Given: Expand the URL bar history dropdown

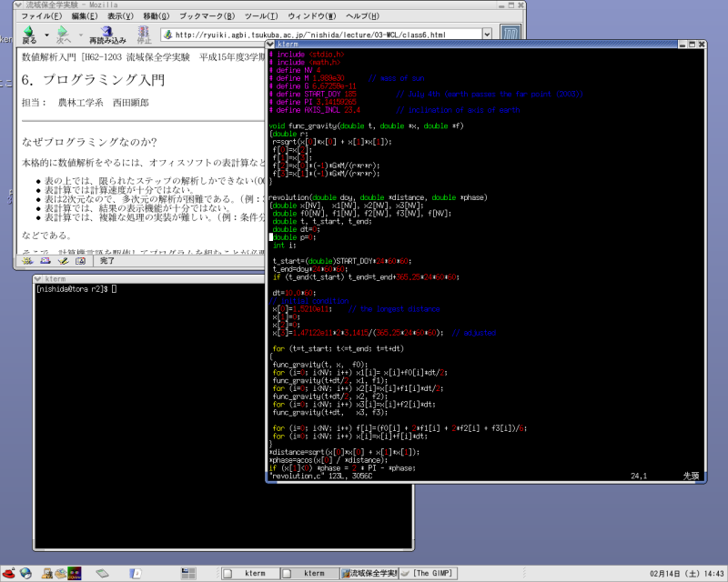Looking at the screenshot, I should (487, 35).
